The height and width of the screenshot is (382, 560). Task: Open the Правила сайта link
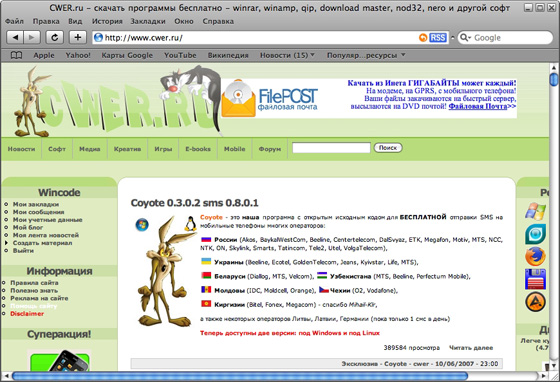pos(34,282)
